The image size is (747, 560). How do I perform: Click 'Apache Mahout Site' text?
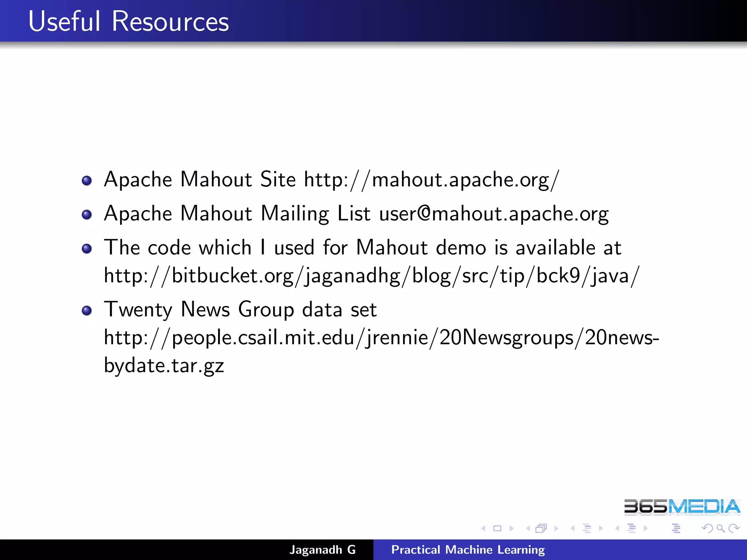[200, 179]
